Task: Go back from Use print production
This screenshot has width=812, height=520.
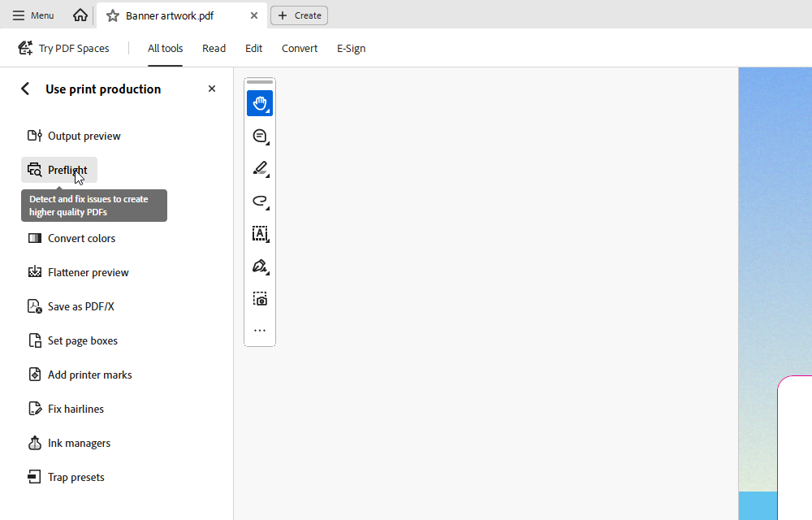Action: pyautogui.click(x=25, y=89)
